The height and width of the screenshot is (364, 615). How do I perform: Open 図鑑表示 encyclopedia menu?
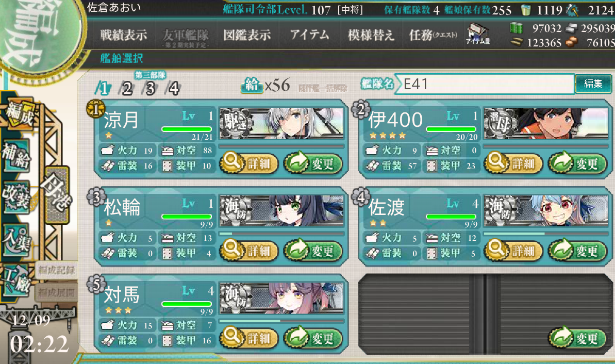[x=247, y=35]
